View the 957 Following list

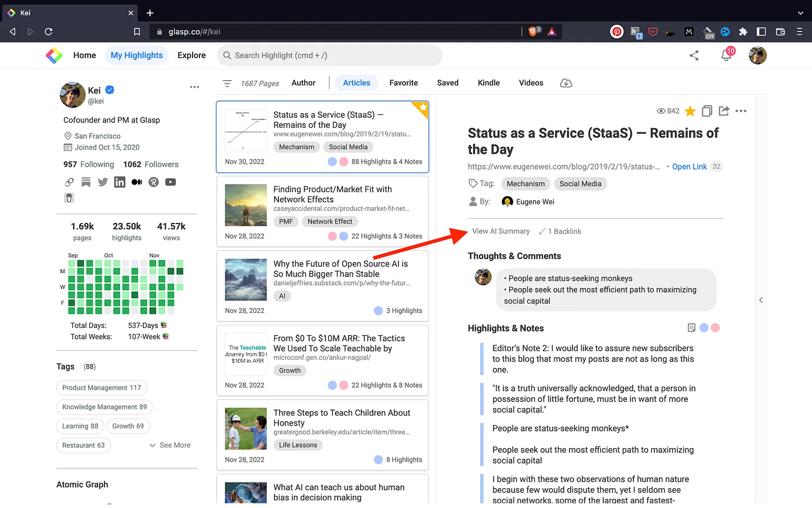coord(89,164)
